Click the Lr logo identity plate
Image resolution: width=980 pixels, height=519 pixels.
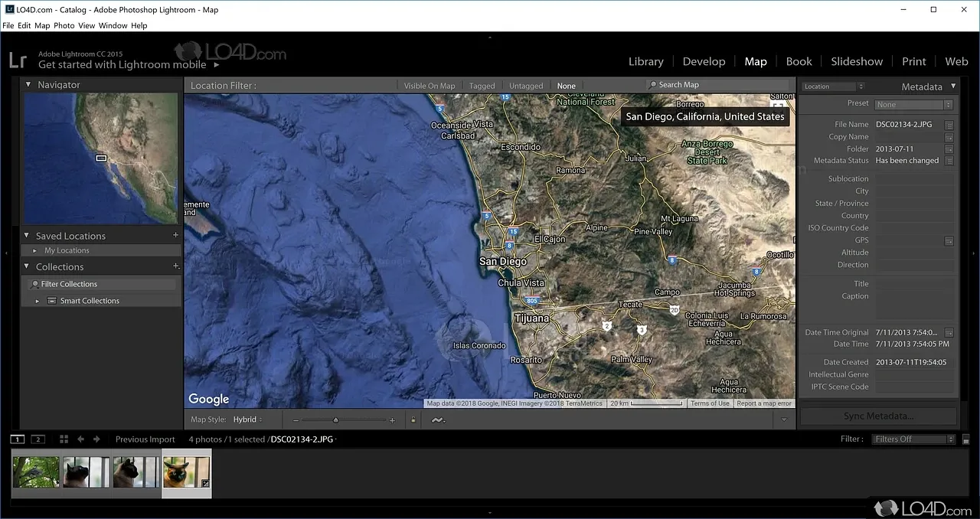18,60
